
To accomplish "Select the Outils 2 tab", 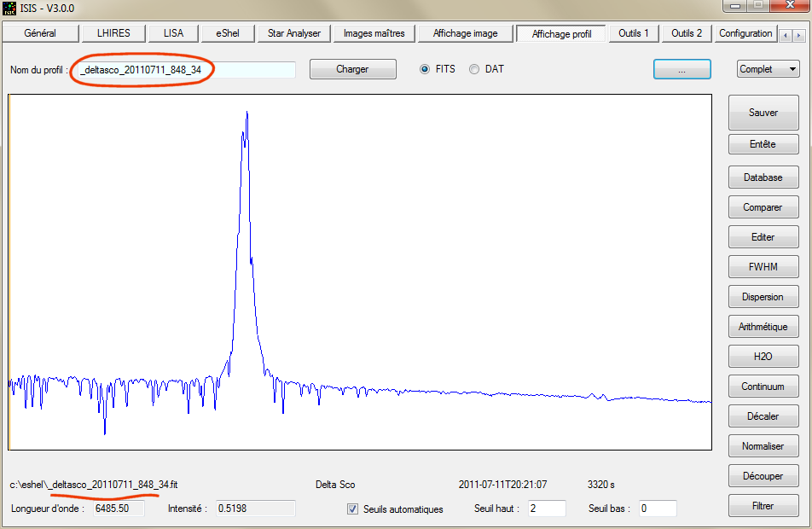I will tap(685, 33).
